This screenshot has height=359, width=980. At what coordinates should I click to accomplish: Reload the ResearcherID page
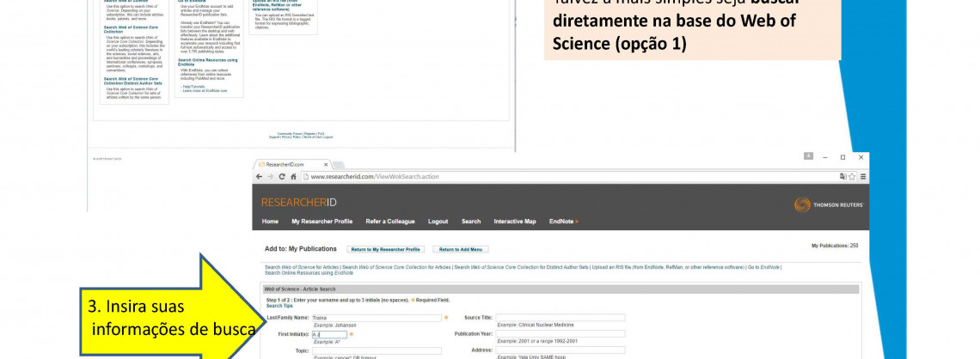tap(282, 177)
